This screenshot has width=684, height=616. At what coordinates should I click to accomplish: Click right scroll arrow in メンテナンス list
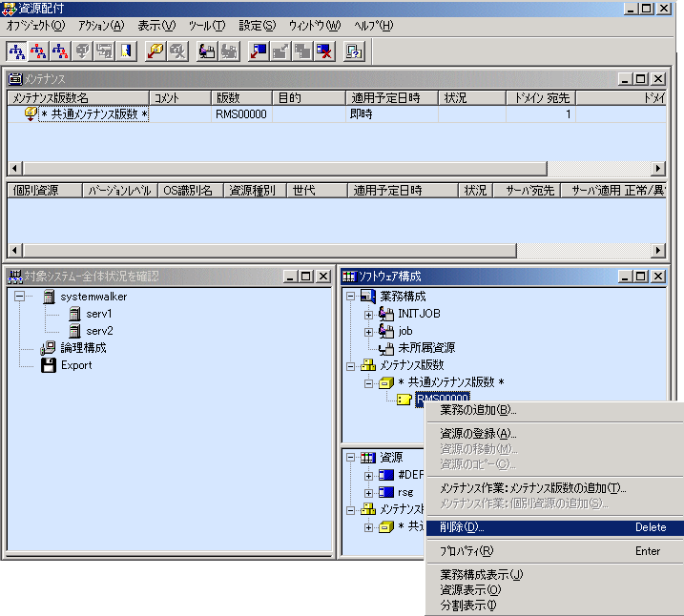[657, 169]
